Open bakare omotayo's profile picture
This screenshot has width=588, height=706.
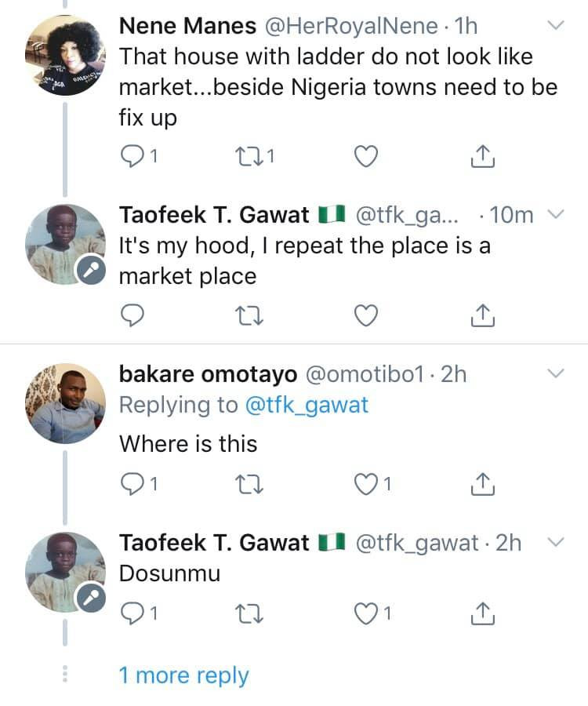click(65, 402)
